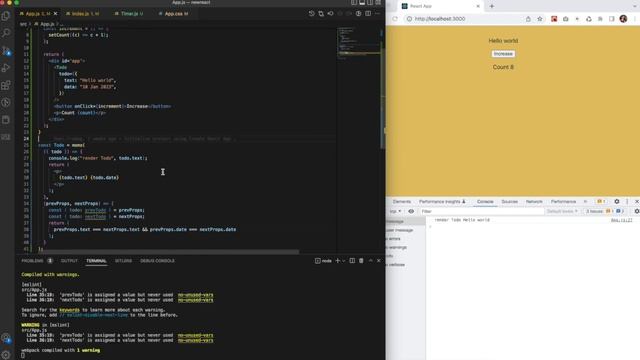Open the Run and Debug view

[x=6, y=68]
